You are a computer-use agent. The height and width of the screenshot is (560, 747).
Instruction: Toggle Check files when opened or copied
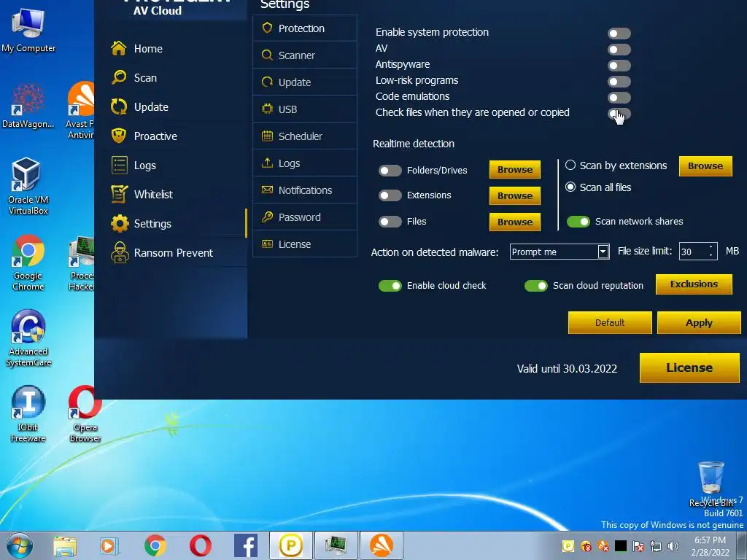[619, 113]
